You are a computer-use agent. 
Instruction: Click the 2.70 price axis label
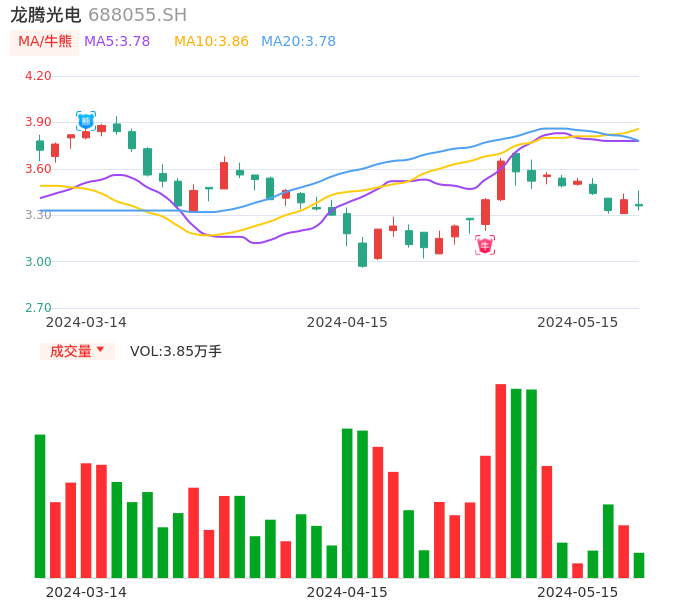click(38, 308)
